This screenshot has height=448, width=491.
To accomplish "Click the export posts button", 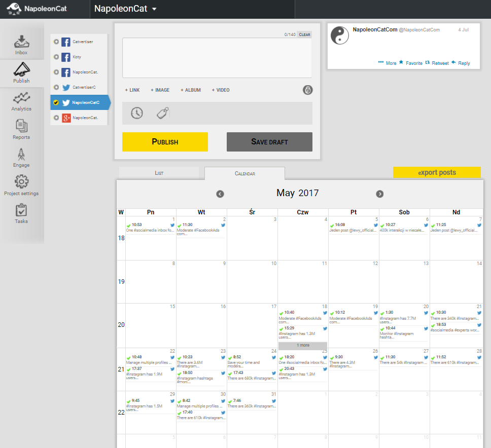I will [x=437, y=172].
